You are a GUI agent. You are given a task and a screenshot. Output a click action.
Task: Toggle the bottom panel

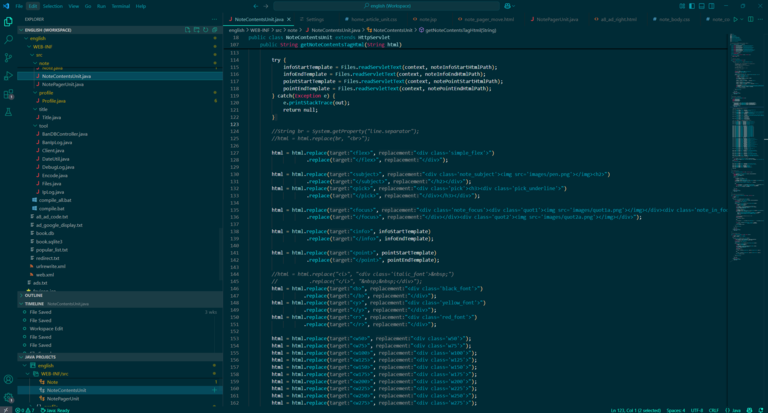[701, 6]
